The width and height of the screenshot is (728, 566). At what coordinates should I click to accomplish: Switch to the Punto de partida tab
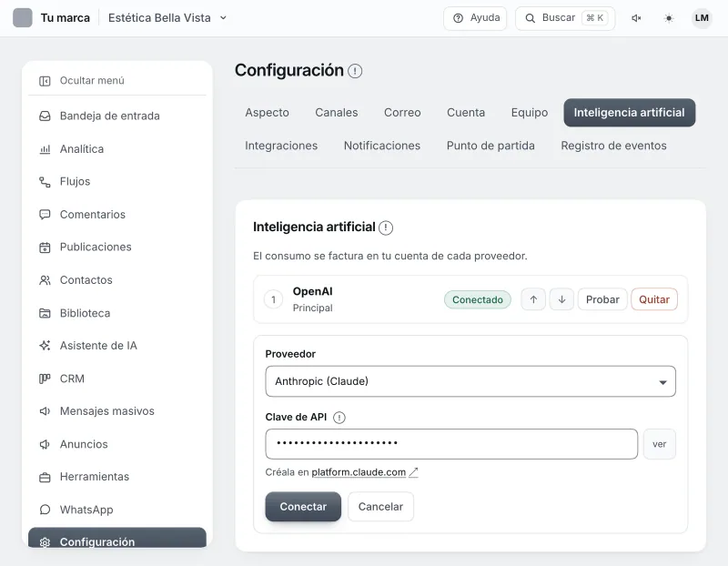tap(490, 146)
